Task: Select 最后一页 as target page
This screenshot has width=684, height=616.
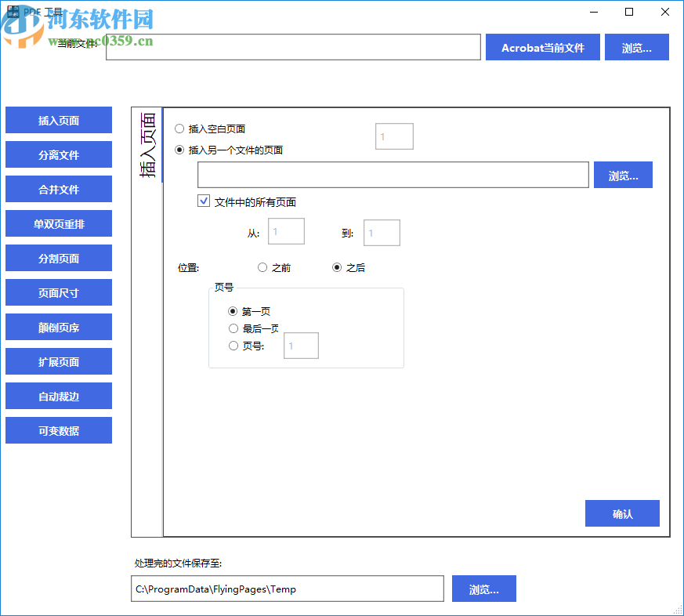Action: click(x=233, y=328)
